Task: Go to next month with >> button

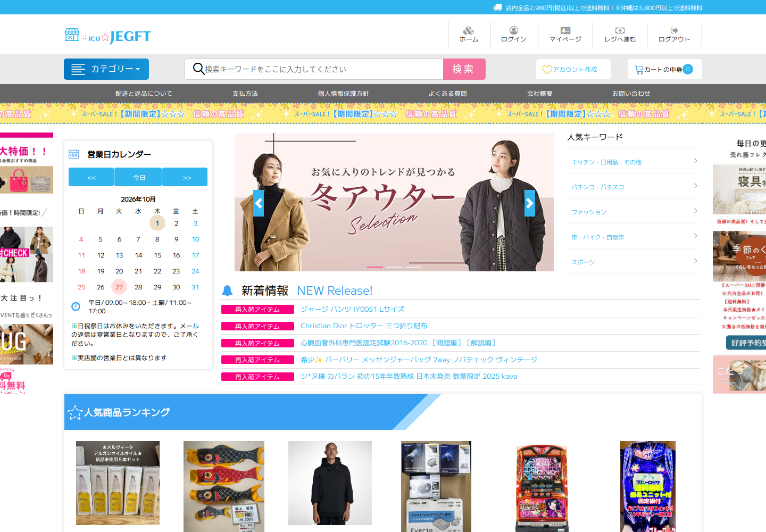Action: click(x=185, y=177)
